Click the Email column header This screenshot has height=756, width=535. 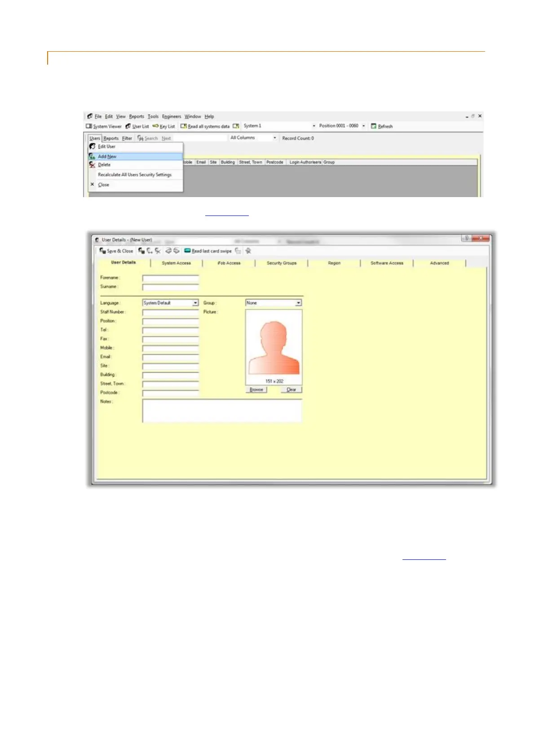pos(201,162)
